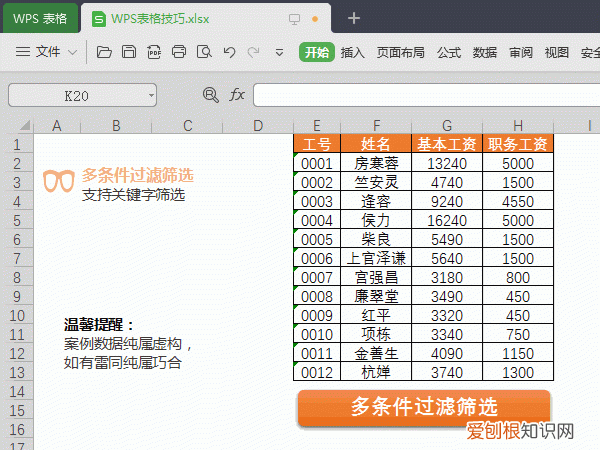Click the 姓名 header cell
The height and width of the screenshot is (450, 600).
coord(376,144)
